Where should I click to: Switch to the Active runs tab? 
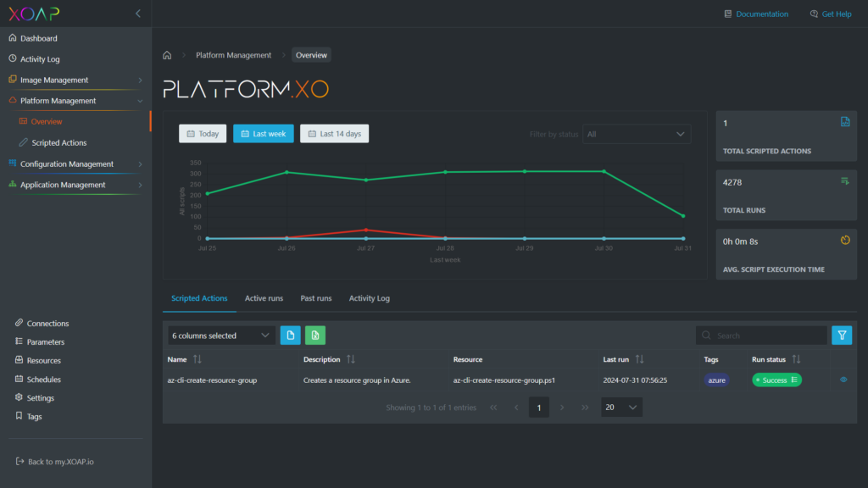click(x=264, y=298)
